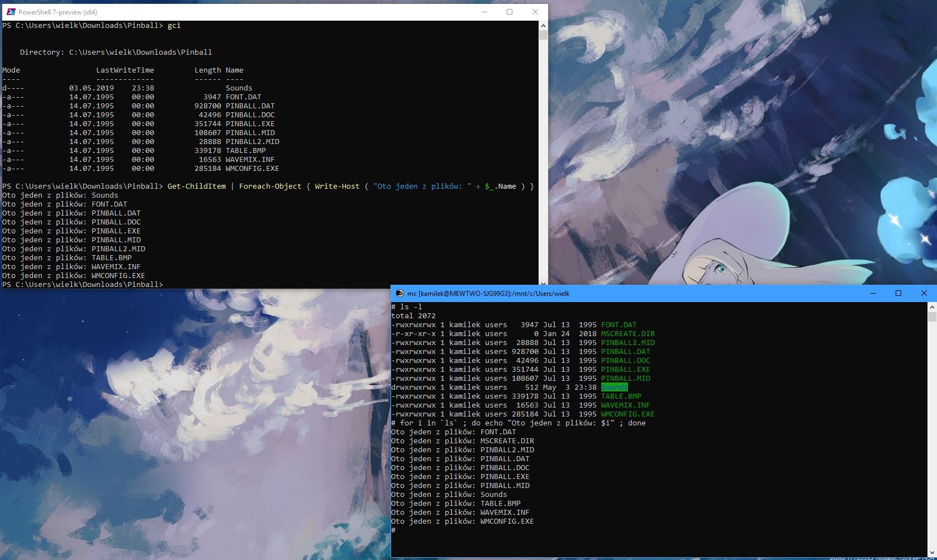Place cursor at the empty PowerShell prompt line
Image resolution: width=937 pixels, height=560 pixels.
coord(168,284)
